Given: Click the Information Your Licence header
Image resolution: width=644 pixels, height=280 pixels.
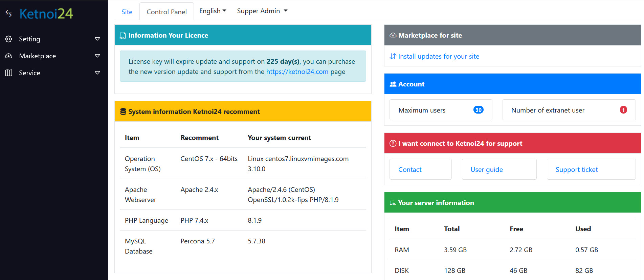Looking at the screenshot, I should coord(243,35).
